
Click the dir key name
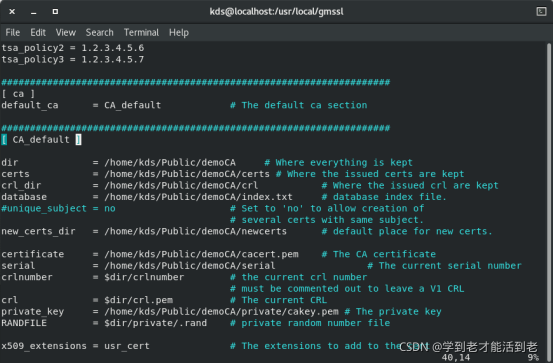[10, 163]
